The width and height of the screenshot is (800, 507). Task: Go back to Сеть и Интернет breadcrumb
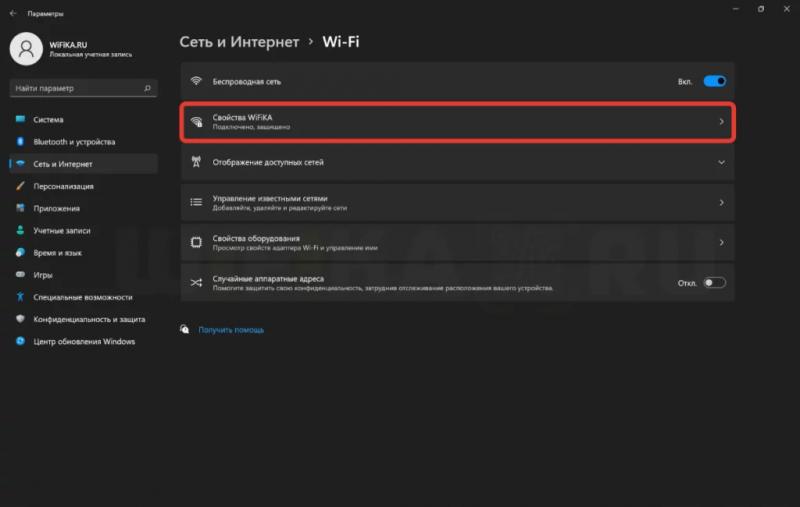[x=239, y=42]
